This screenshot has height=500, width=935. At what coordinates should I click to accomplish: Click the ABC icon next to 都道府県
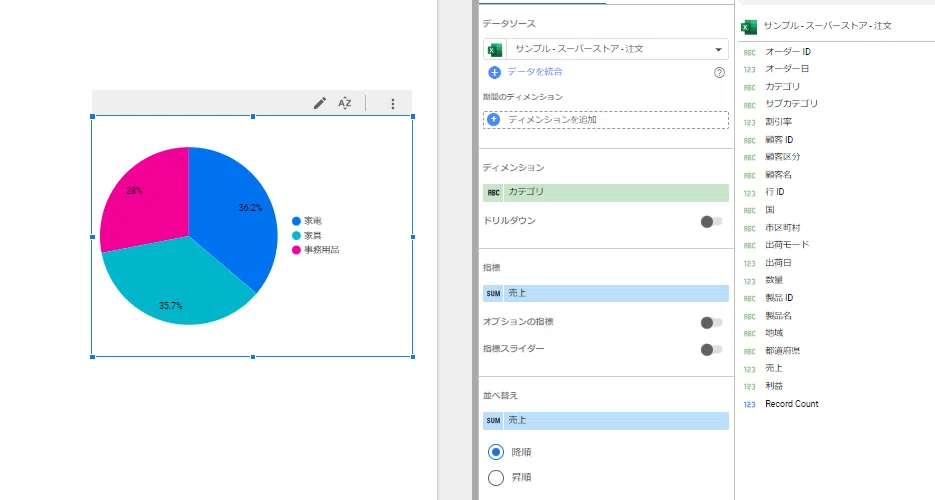pyautogui.click(x=750, y=351)
